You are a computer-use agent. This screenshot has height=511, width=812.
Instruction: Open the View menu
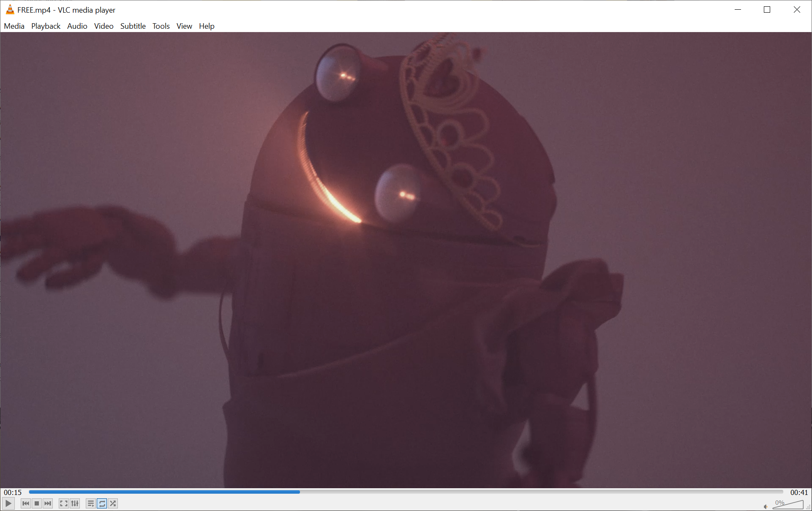coord(184,26)
